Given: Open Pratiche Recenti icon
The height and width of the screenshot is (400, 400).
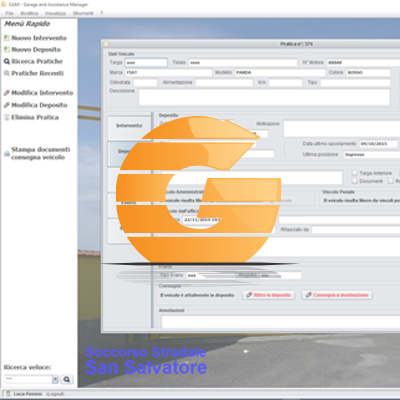Looking at the screenshot, I should pos(7,73).
